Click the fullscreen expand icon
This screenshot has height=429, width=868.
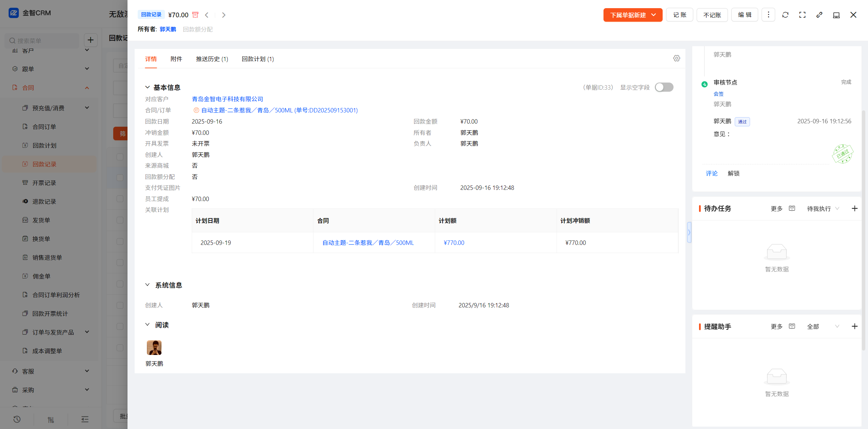pyautogui.click(x=802, y=15)
